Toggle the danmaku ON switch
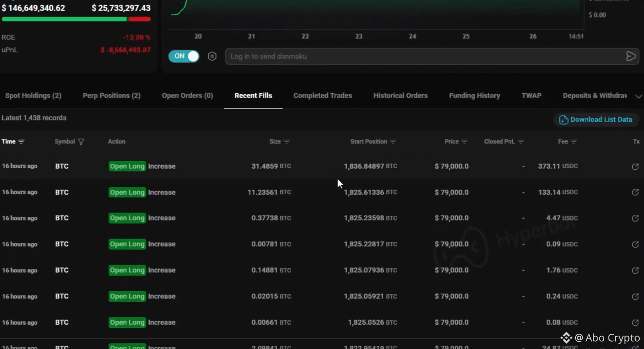The width and height of the screenshot is (644, 349). (184, 56)
